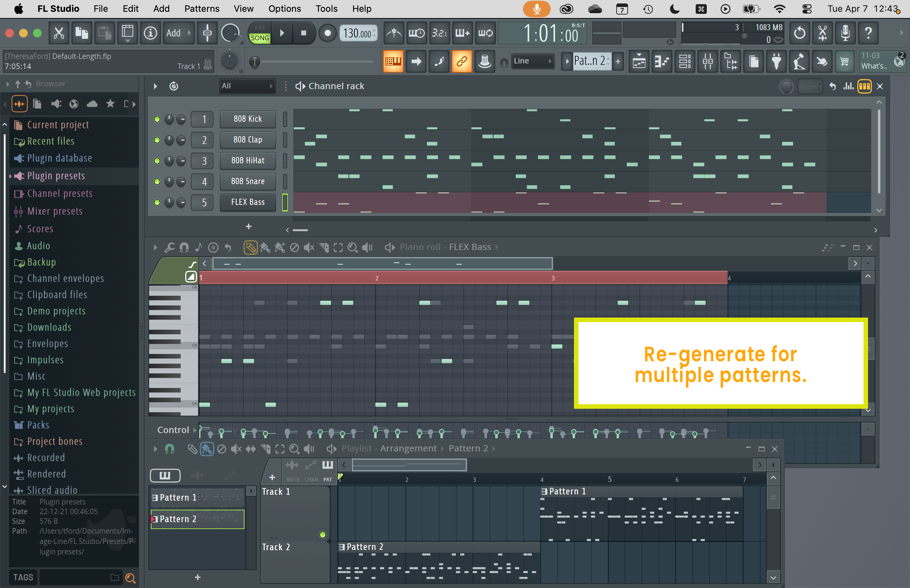Click the metronome icon
Viewport: 910px width, 588px height.
click(x=394, y=33)
